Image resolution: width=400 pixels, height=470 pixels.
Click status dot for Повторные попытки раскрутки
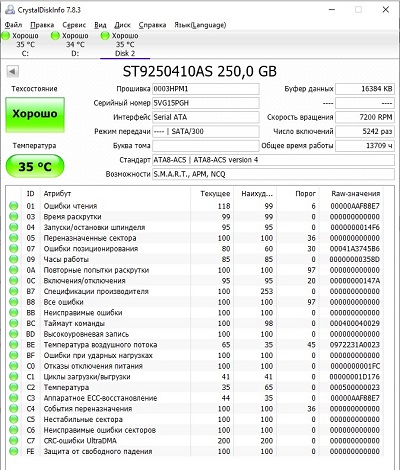(x=14, y=270)
